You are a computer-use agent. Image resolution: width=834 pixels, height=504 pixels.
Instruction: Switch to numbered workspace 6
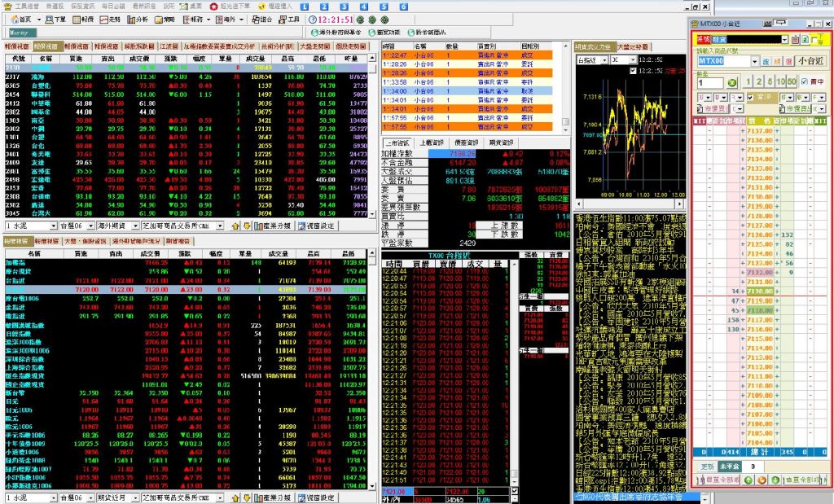pyautogui.click(x=404, y=7)
